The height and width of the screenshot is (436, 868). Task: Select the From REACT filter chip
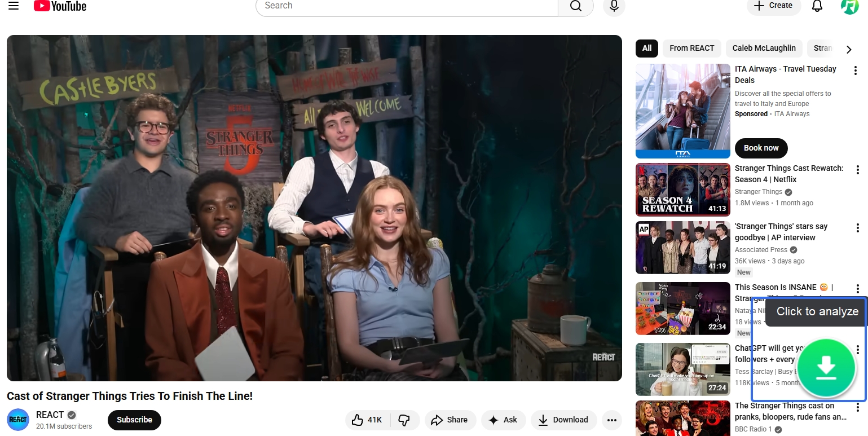(691, 48)
